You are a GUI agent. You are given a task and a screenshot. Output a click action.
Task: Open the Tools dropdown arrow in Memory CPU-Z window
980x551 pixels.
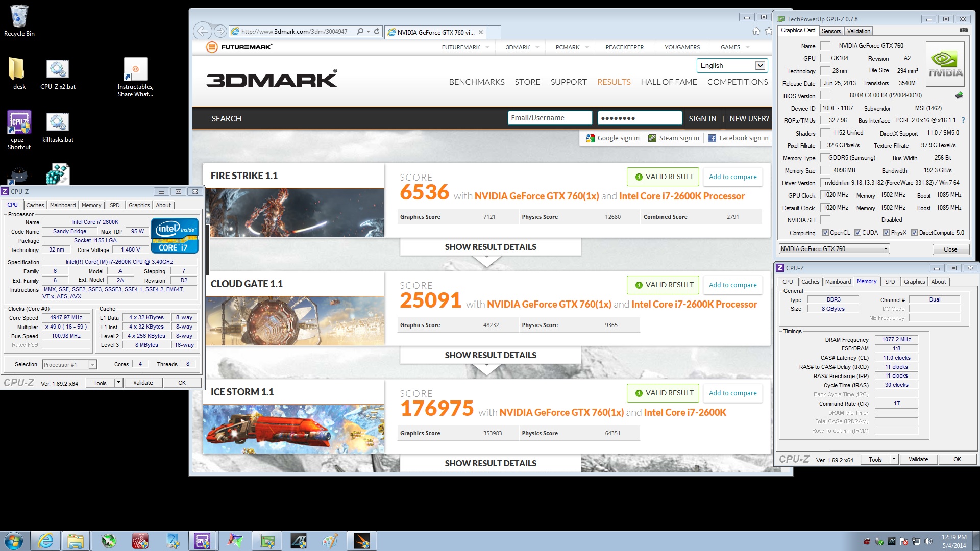[894, 459]
